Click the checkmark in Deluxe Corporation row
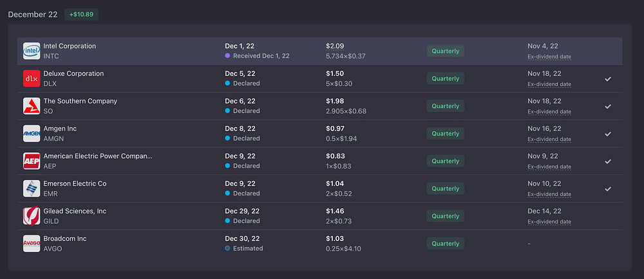644x279 pixels. pyautogui.click(x=608, y=78)
